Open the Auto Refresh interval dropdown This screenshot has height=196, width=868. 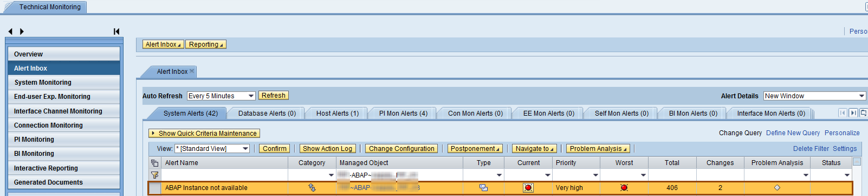251,96
